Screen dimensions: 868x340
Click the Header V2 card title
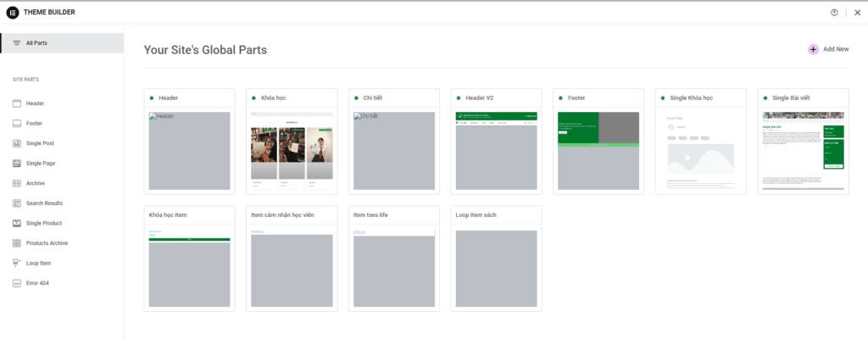[480, 98]
